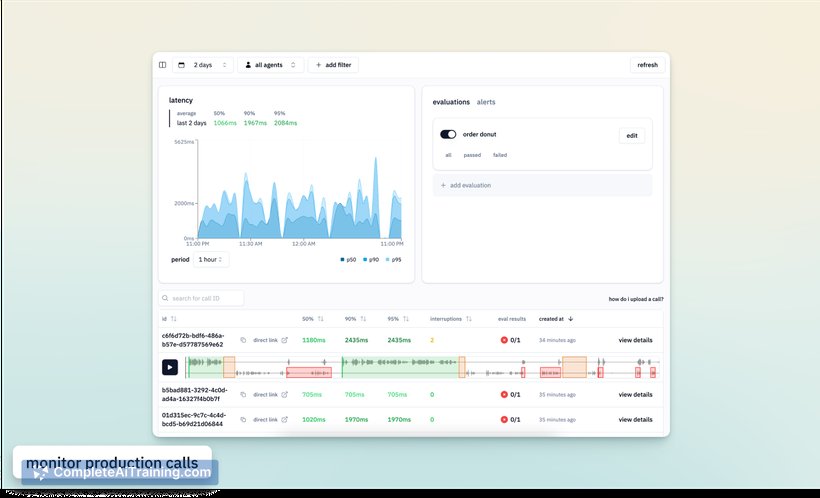Screen dimensions: 820x498
Task: Copy the 01d315ec call ID
Action: 243,420
